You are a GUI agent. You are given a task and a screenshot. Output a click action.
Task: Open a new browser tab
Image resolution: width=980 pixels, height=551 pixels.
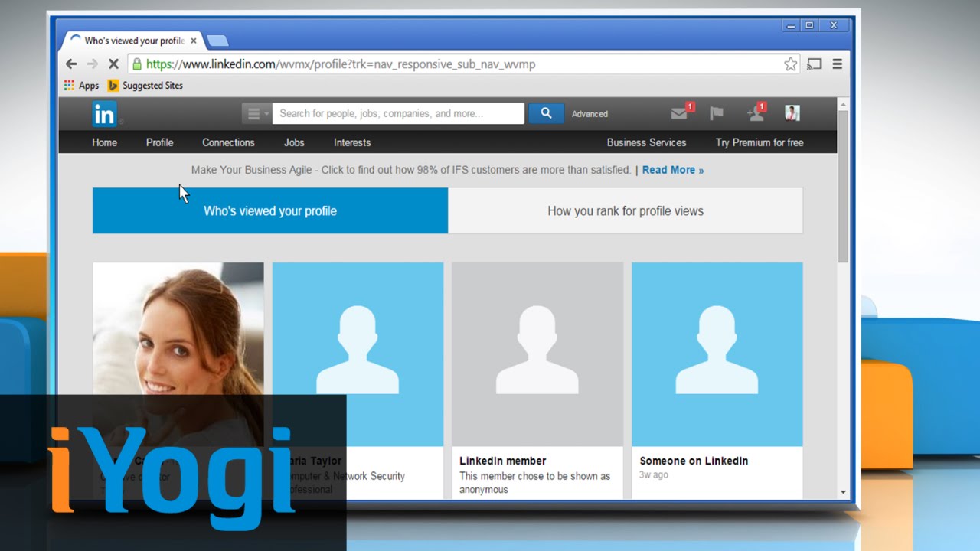coord(217,41)
